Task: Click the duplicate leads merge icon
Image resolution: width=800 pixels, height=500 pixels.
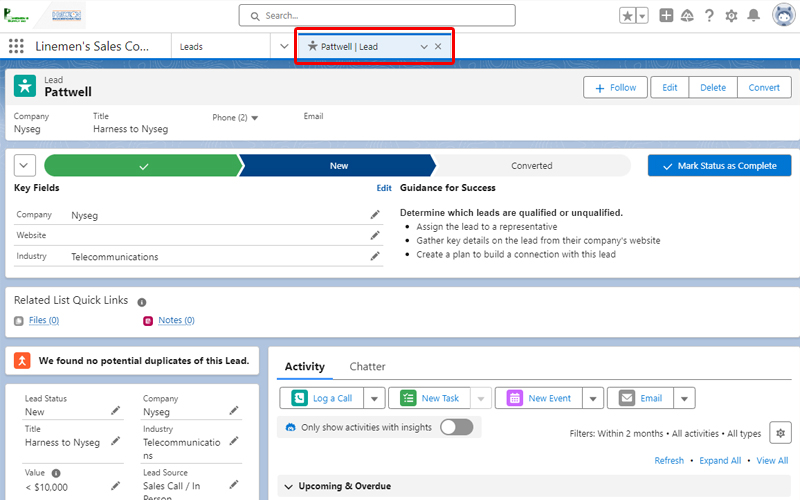Action: pos(22,361)
